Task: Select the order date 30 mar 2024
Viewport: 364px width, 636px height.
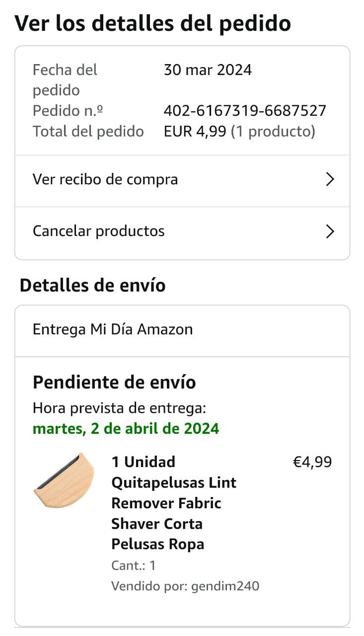Action: pos(208,70)
